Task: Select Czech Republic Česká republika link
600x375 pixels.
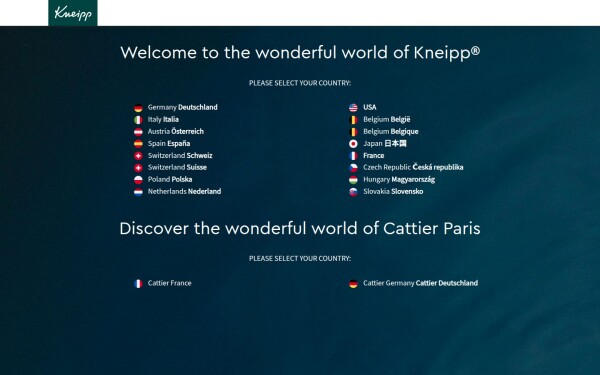Action: 413,167
